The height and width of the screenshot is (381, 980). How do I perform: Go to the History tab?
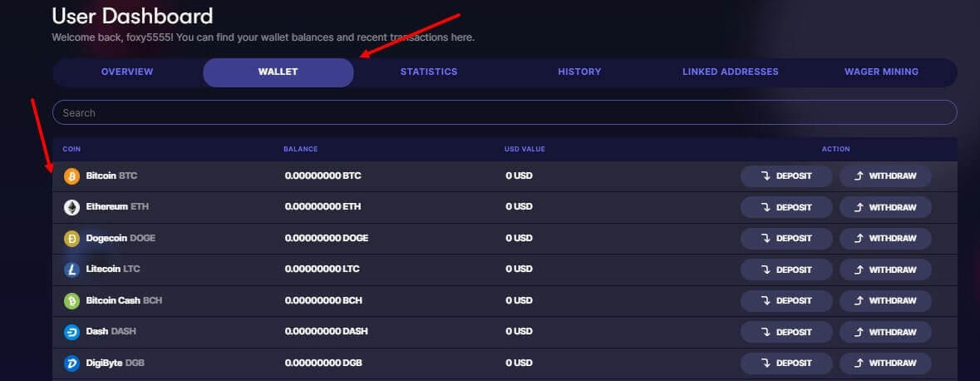coord(579,72)
